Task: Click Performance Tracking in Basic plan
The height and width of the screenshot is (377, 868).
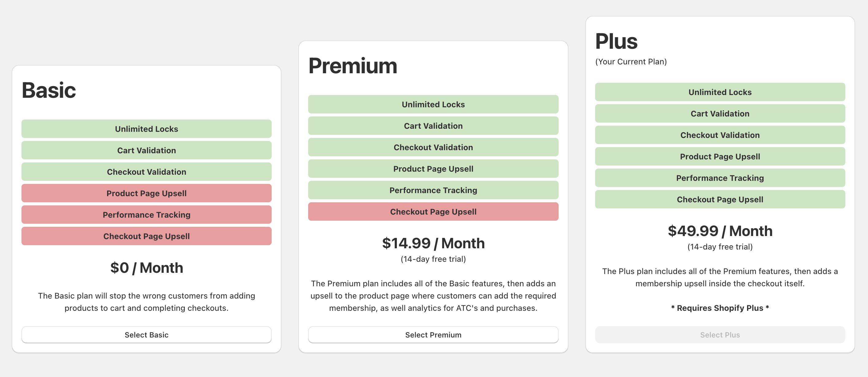Action: coord(146,215)
